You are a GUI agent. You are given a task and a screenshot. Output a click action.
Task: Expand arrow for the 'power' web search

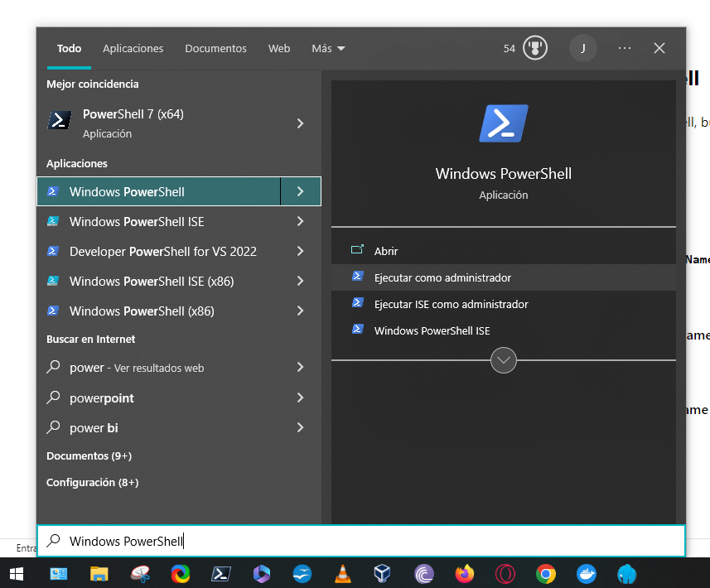point(300,367)
